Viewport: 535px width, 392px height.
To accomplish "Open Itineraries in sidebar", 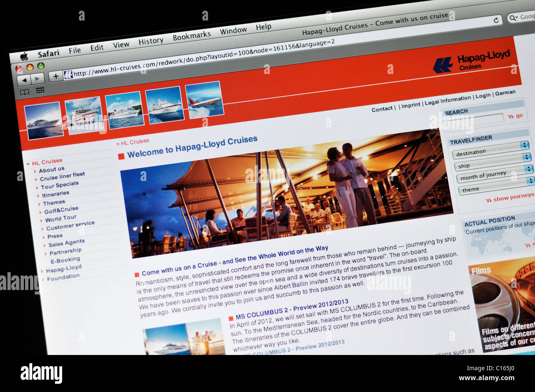I will 56,194.
